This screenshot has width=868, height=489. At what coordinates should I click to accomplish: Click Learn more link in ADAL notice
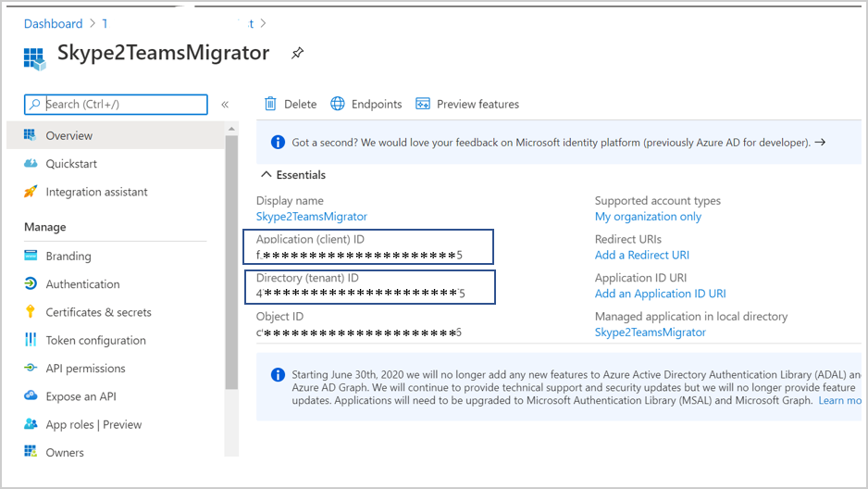[839, 400]
